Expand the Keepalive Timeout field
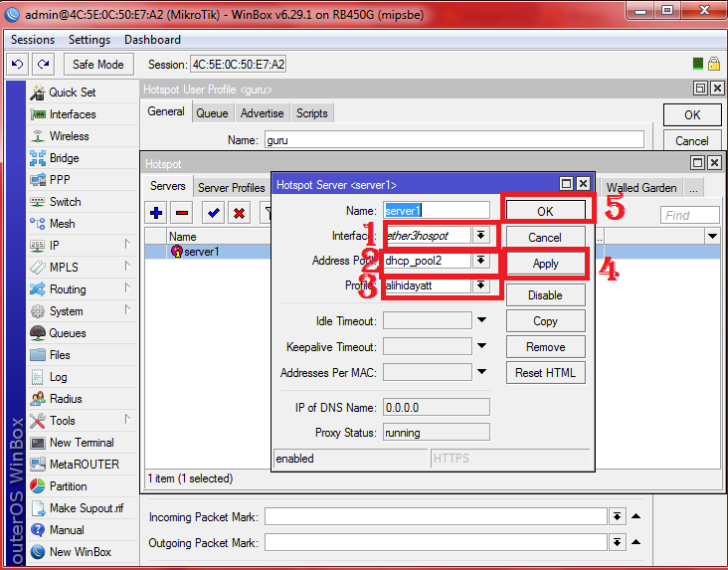The width and height of the screenshot is (728, 570). pos(482,346)
